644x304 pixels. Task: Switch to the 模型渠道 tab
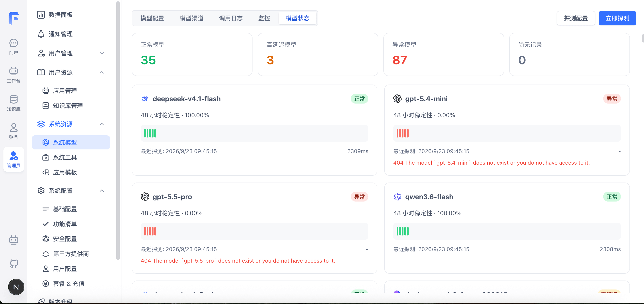pyautogui.click(x=191, y=18)
